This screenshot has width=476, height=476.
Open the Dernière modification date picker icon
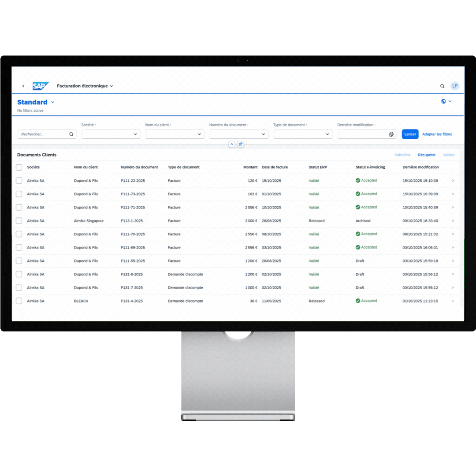click(391, 134)
